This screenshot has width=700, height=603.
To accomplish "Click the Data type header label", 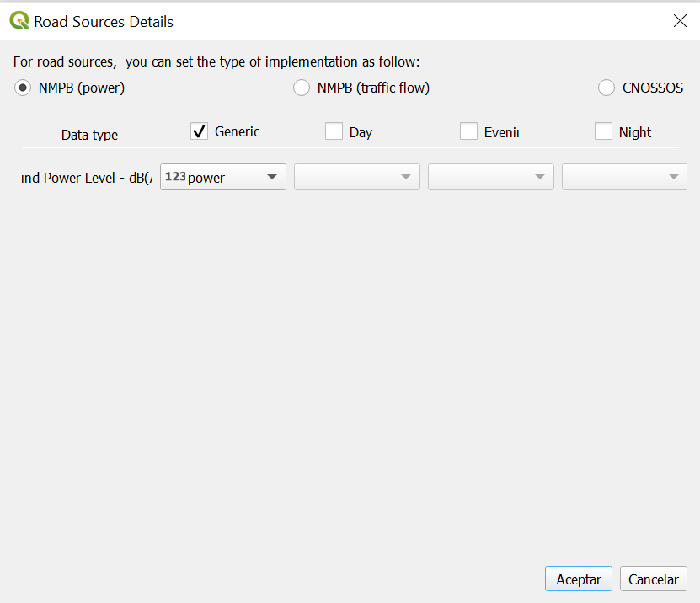I will 89,135.
